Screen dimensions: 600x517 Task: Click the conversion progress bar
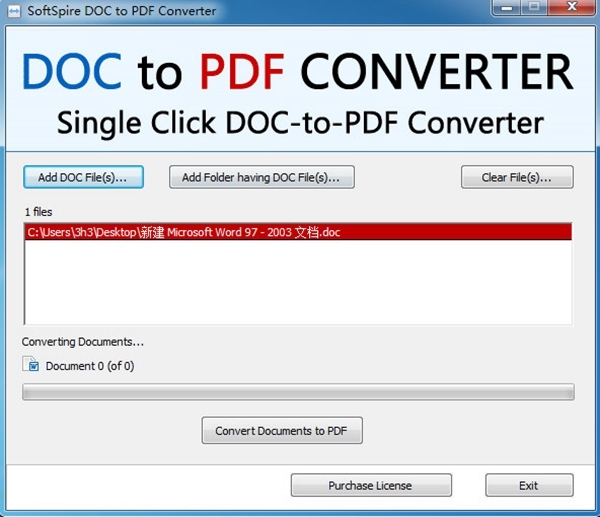tap(298, 392)
